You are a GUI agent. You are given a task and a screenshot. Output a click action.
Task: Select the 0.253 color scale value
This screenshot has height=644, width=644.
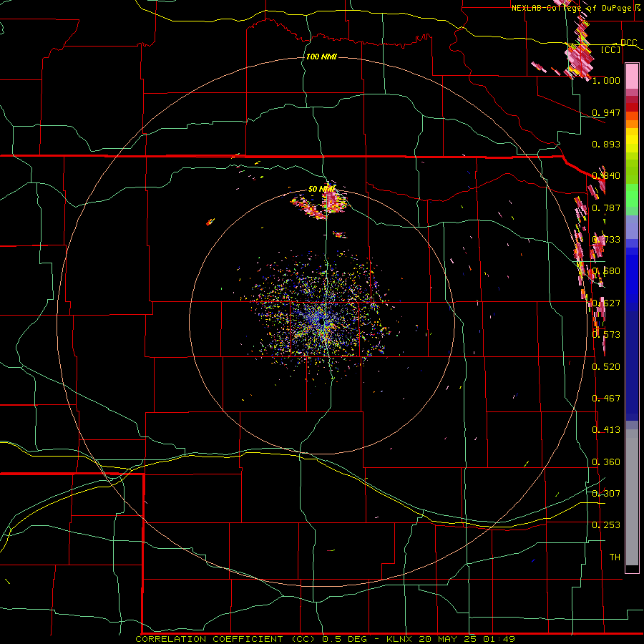coord(606,525)
